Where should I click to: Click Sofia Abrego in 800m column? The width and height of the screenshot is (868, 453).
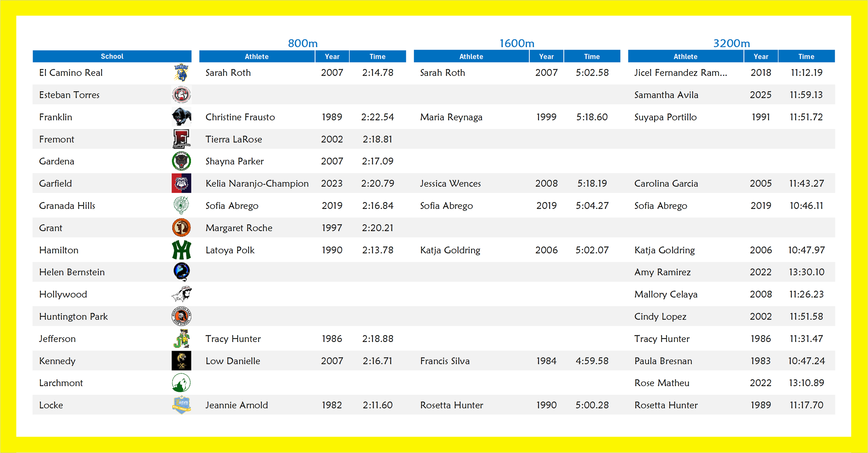tap(232, 206)
